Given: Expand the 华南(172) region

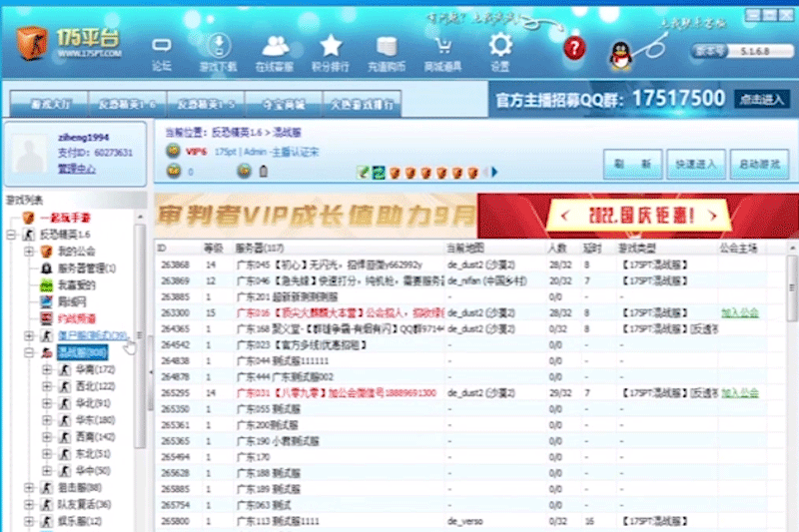Looking at the screenshot, I should (x=47, y=369).
